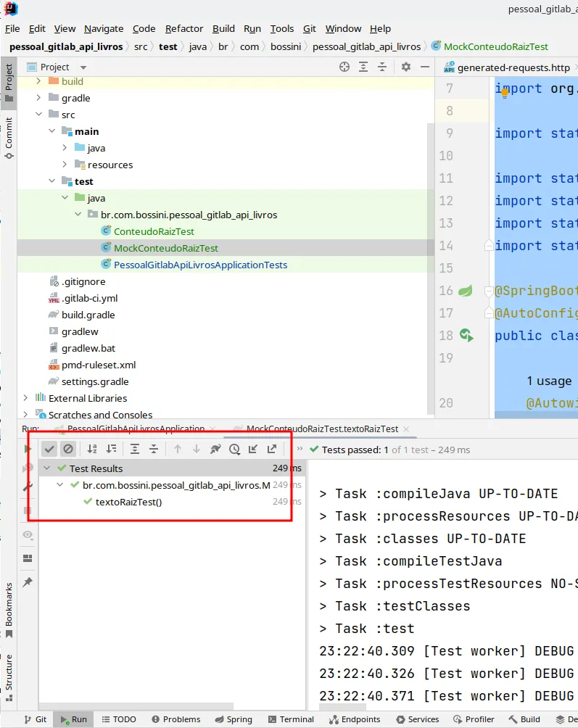Screen dimensions: 578x728
Task: Switch to PessoalGitlabApiLivrosApplication run tab
Action: [136, 429]
